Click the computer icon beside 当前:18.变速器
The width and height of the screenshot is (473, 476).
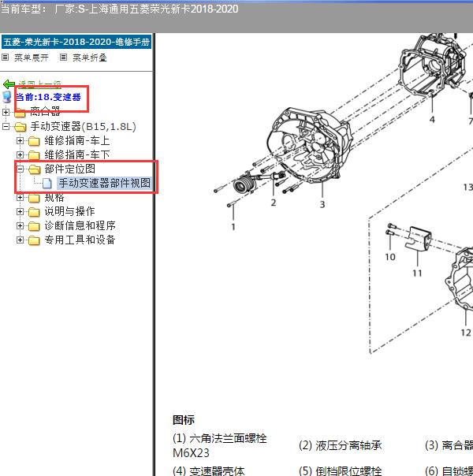6,97
